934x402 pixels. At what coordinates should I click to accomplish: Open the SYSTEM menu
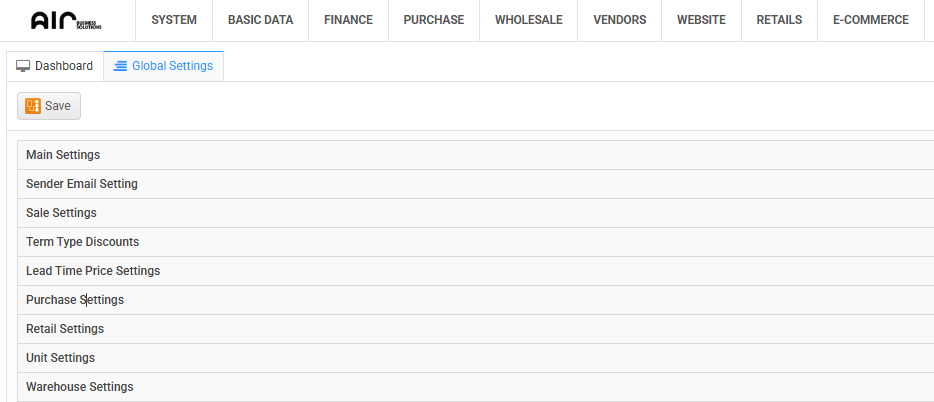pos(174,20)
